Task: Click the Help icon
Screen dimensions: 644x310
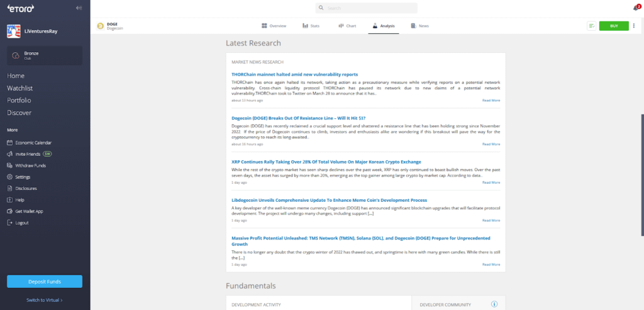Action: (10, 200)
